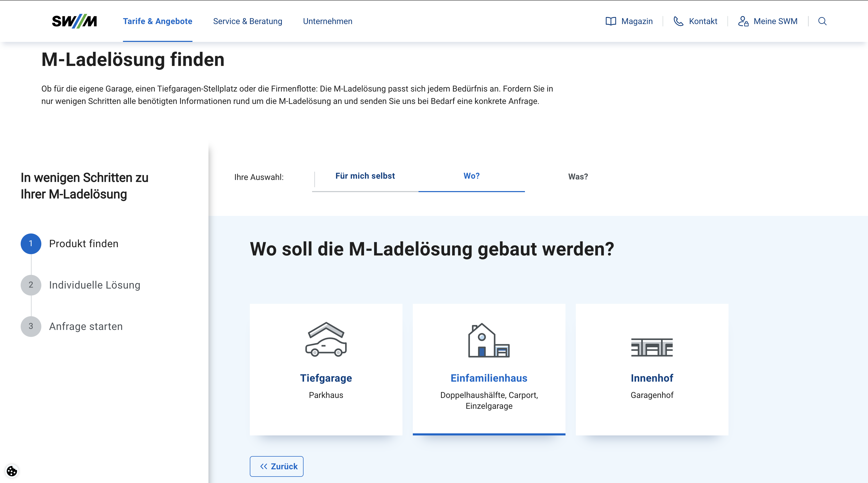
Task: Open the search magnifier icon
Action: pos(822,21)
